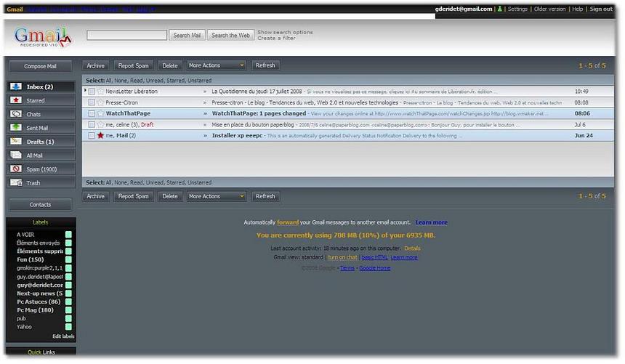Screen dimensions: 625x364
Task: Tick the checkbox for Presse-Citron
Action: [92, 102]
